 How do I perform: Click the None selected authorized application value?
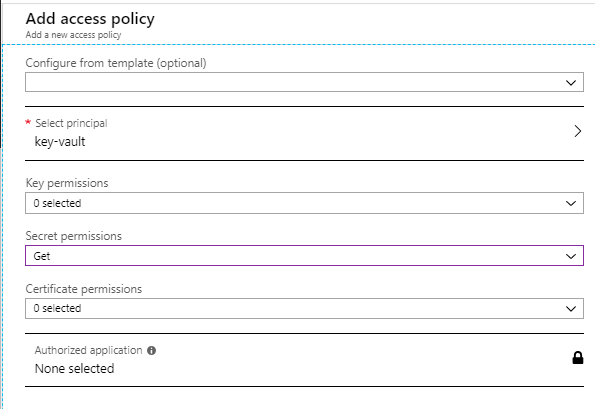tap(74, 368)
